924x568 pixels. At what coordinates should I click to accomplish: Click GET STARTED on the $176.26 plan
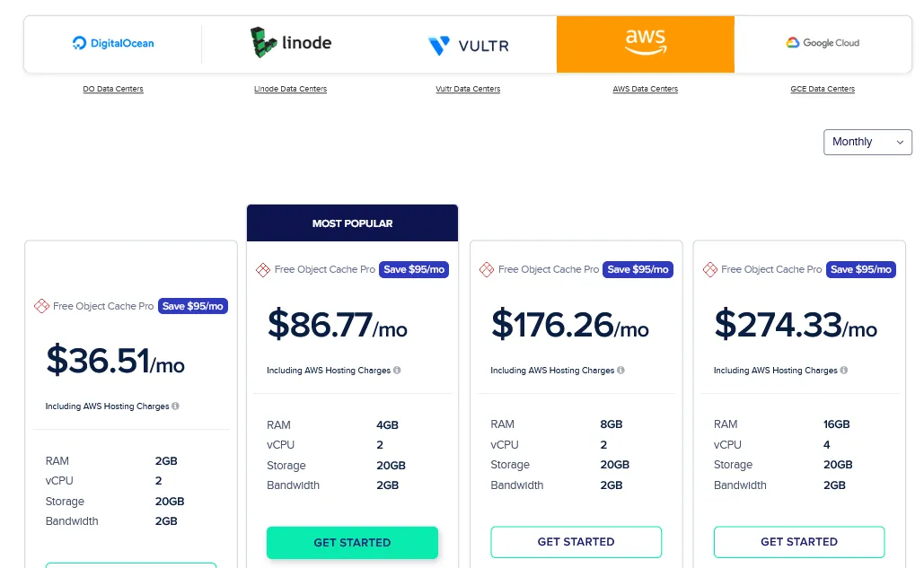click(576, 542)
